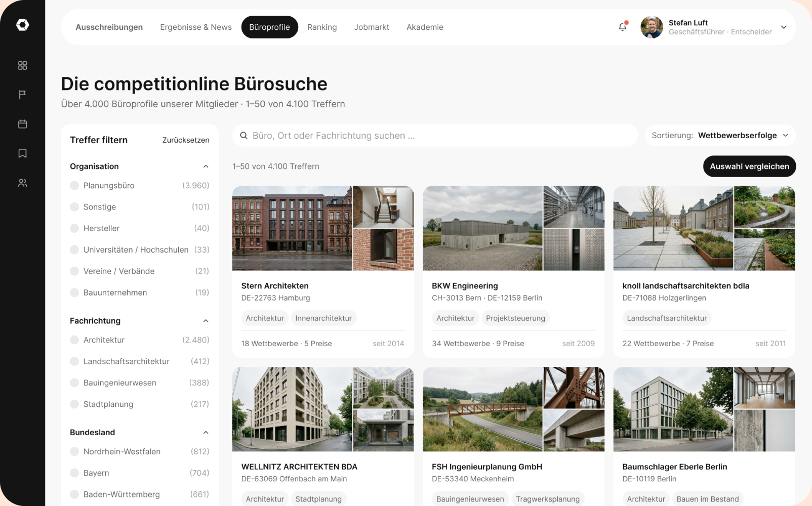This screenshot has width=812, height=506.
Task: Click '1–50 von 4.100 Treffern' above results
Action: point(276,166)
